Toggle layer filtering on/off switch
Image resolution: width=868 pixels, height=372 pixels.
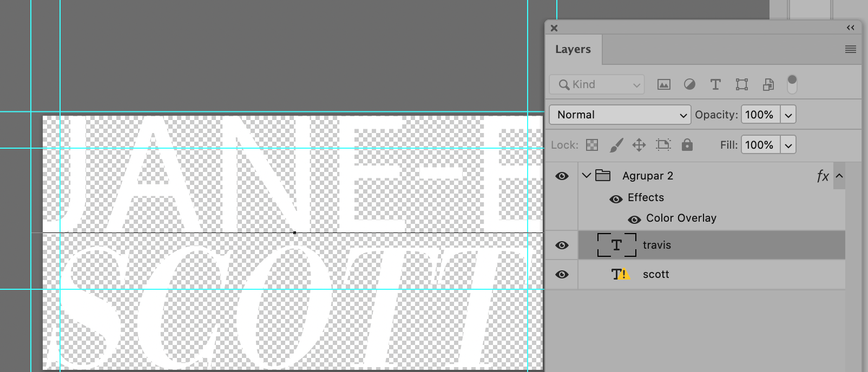(x=792, y=84)
